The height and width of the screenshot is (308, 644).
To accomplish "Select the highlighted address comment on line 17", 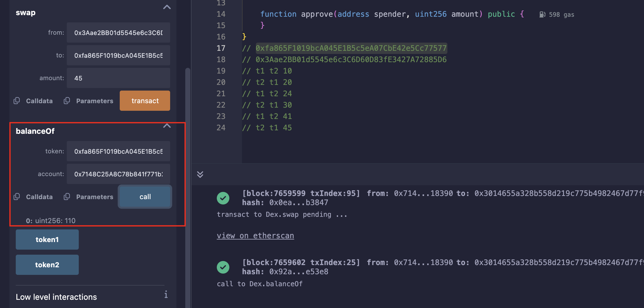I will pyautogui.click(x=351, y=48).
